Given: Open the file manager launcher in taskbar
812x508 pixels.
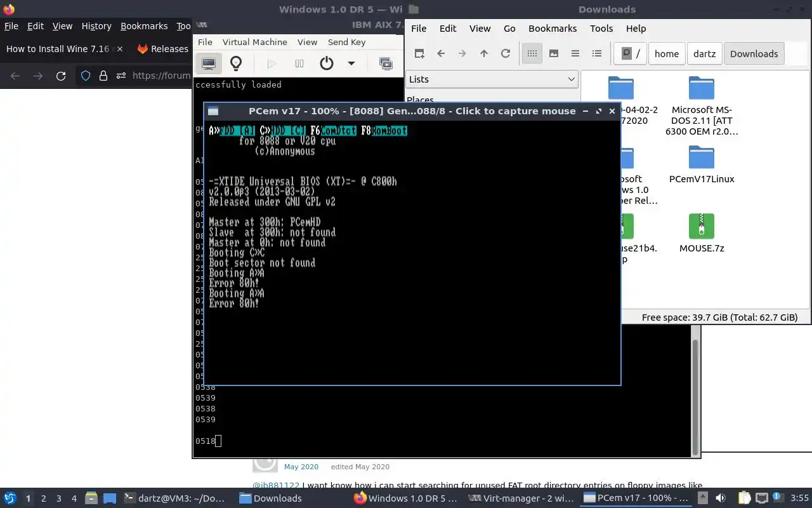Looking at the screenshot, I should [91, 498].
